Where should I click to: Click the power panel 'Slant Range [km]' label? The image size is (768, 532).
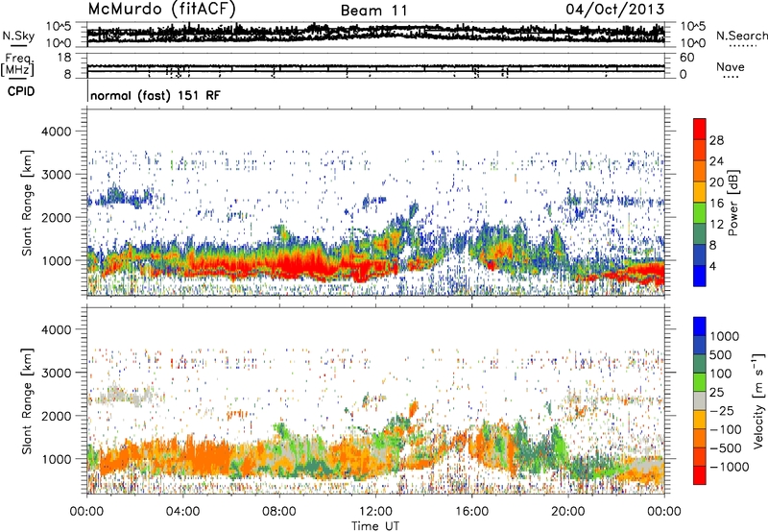tap(27, 203)
